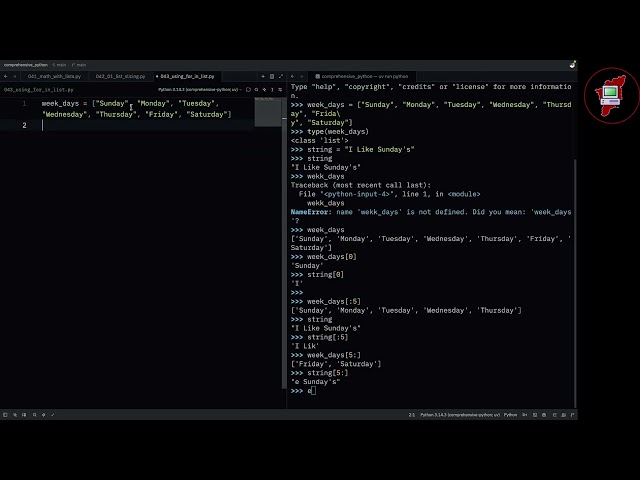Screen dimensions: 640x480
Task: Click line number 1 in the gutter
Action: coord(24,103)
